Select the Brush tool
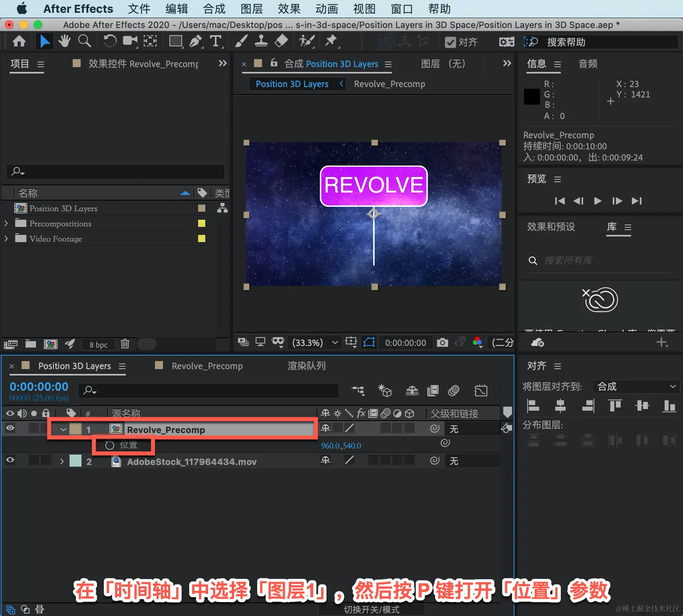This screenshot has width=683, height=616. pyautogui.click(x=241, y=41)
